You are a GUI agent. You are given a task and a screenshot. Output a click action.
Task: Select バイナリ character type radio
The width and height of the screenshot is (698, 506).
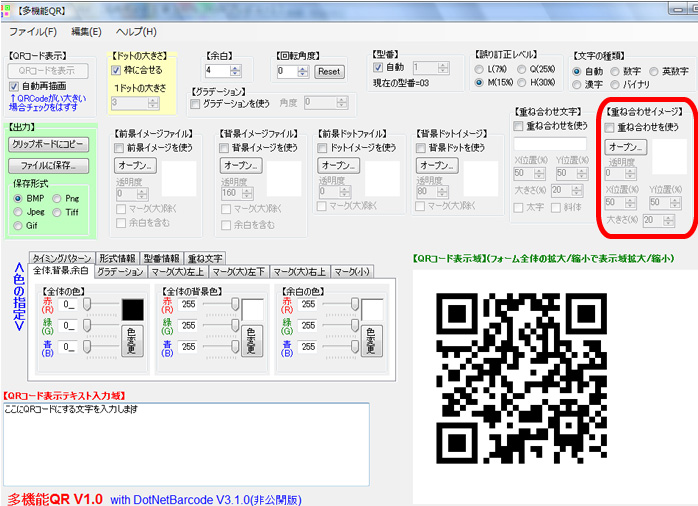pos(615,85)
